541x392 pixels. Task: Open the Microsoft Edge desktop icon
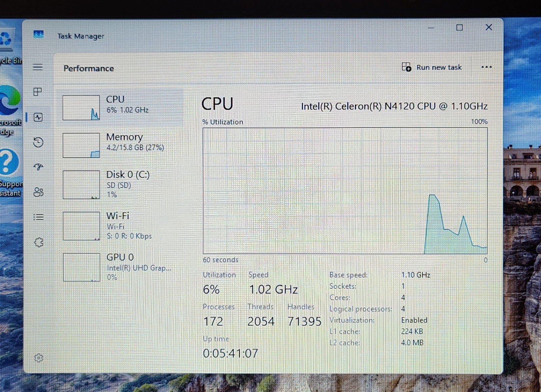click(10, 110)
